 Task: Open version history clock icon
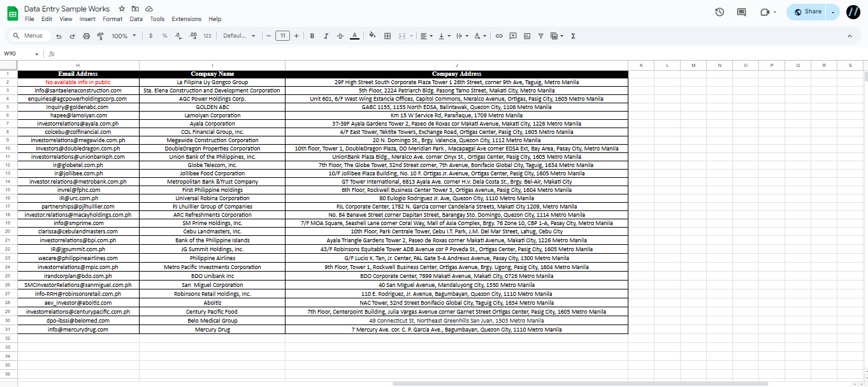720,11
